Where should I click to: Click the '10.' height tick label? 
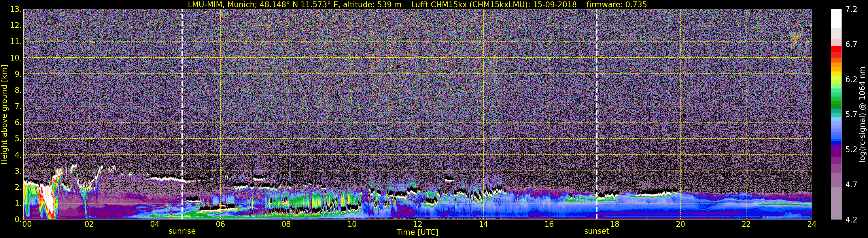pos(16,58)
